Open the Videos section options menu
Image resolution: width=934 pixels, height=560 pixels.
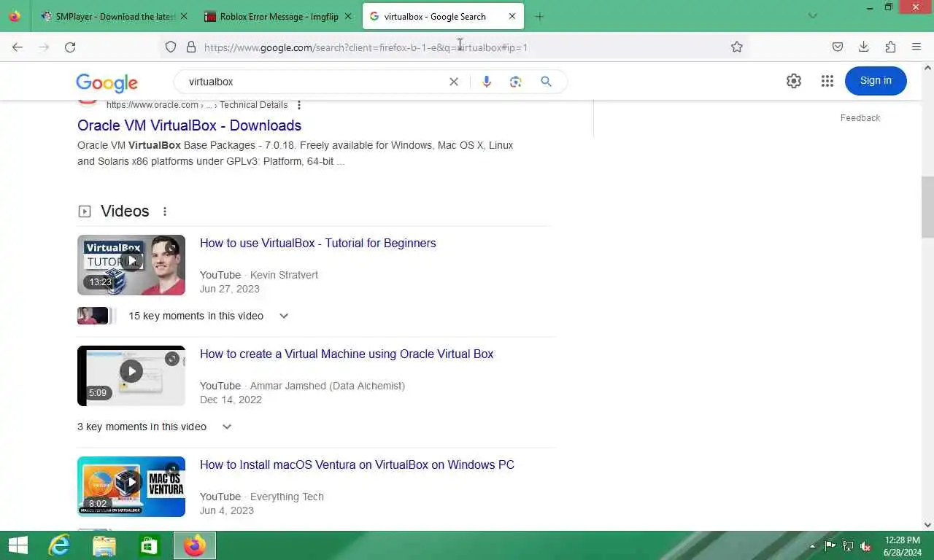pos(165,211)
